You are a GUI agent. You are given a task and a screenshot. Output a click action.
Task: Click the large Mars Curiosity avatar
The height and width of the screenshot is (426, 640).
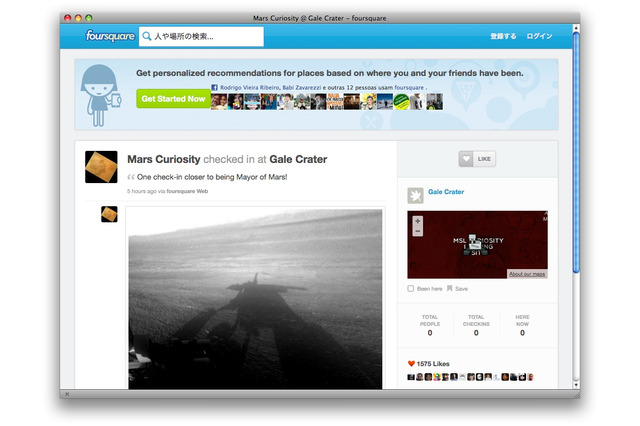tap(101, 167)
